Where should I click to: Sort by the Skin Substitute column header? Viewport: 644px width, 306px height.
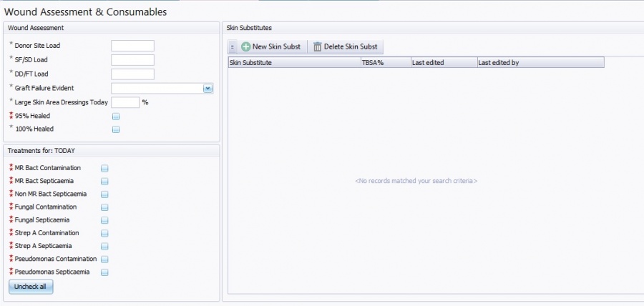point(294,63)
